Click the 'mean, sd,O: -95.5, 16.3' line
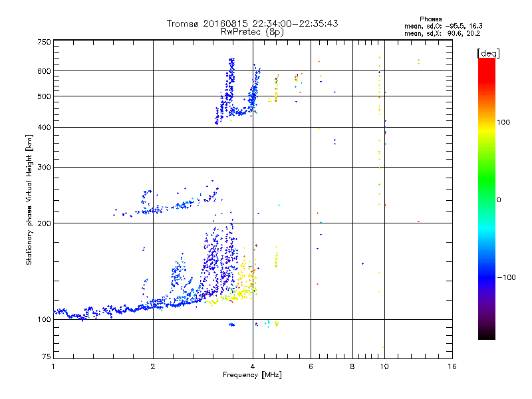532x399 pixels. click(x=443, y=26)
